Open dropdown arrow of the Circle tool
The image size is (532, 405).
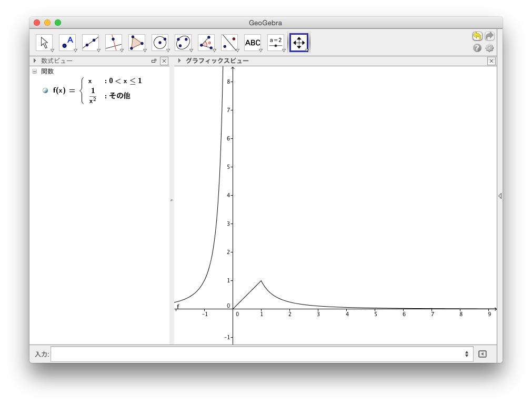[168, 50]
